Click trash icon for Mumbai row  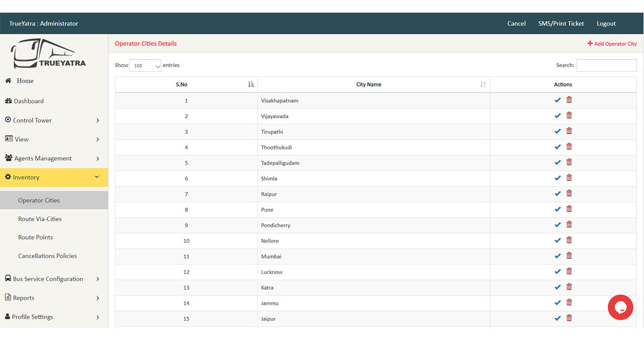pos(569,256)
